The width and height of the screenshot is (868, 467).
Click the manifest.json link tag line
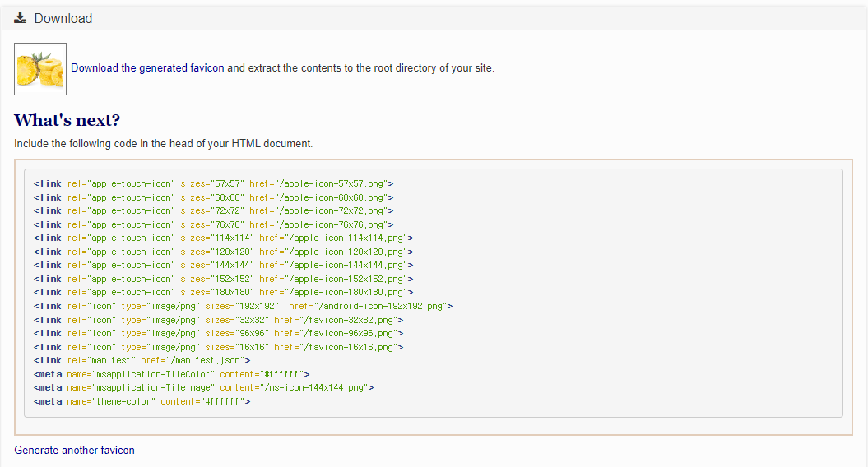point(142,360)
